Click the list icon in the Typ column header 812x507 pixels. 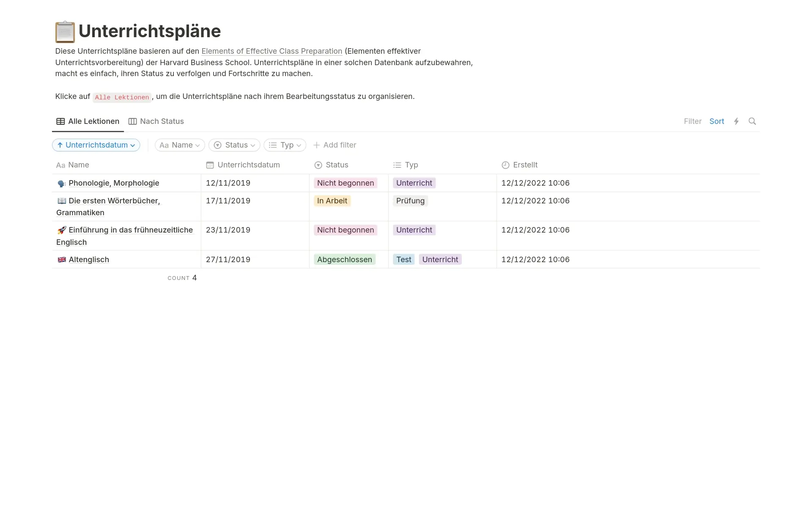397,165
